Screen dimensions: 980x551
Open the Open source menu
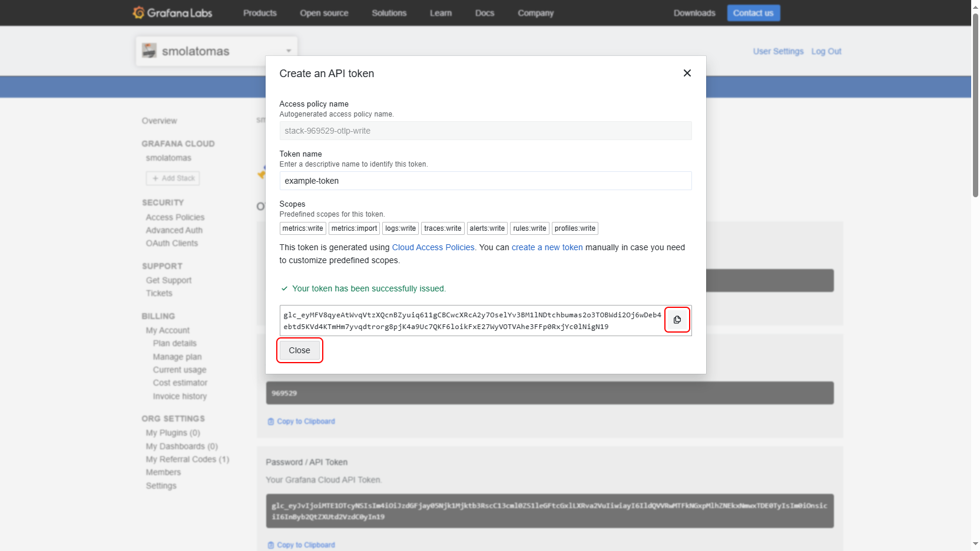324,13
